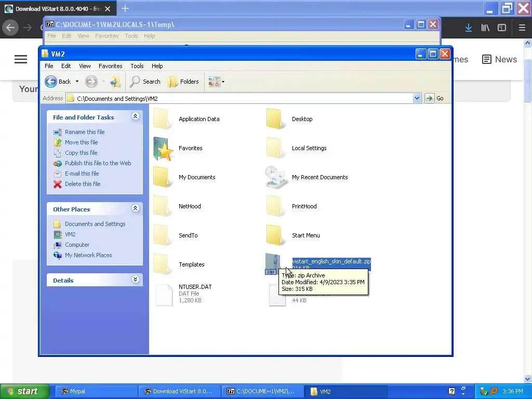
Task: Open the Edit menu in VM2 window
Action: pos(66,66)
